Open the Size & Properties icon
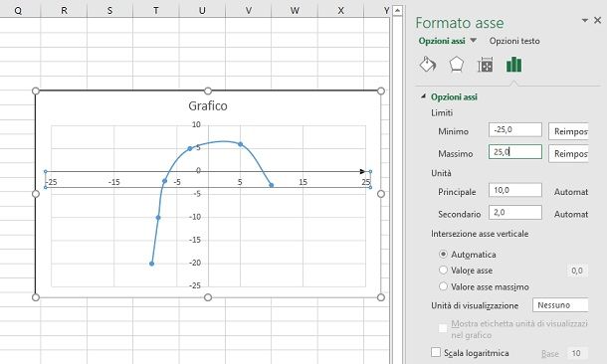 485,65
